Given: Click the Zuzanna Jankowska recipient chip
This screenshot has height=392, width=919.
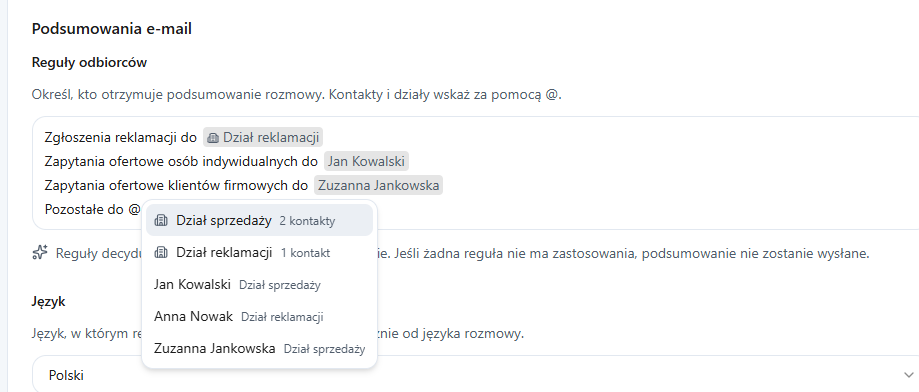Looking at the screenshot, I should click(379, 186).
